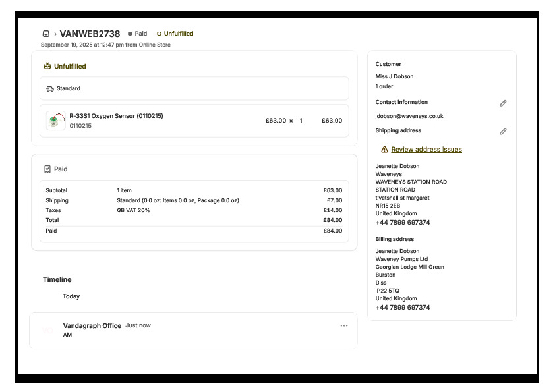Click the Standard shipping truck icon

[x=50, y=88]
